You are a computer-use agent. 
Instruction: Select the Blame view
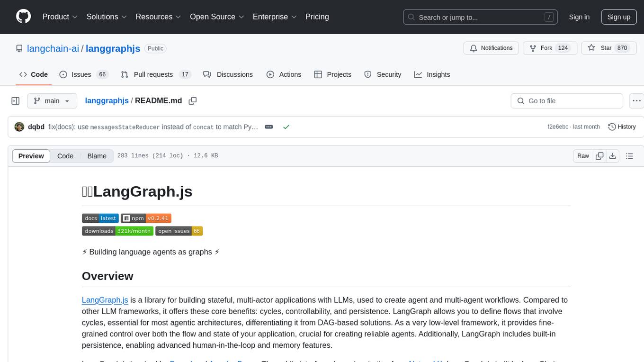[97, 156]
